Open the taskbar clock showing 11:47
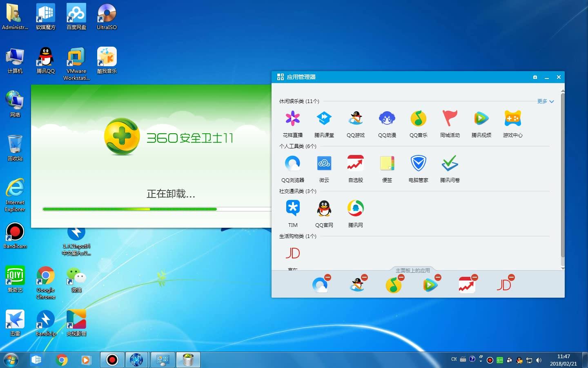Viewport: 588px width, 368px height. coord(563,360)
